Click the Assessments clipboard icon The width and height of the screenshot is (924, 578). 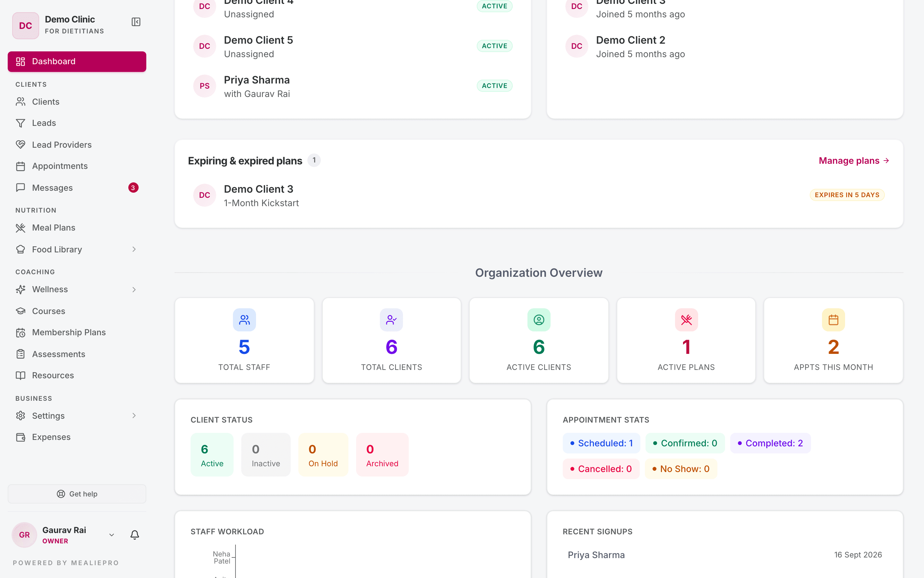click(21, 354)
